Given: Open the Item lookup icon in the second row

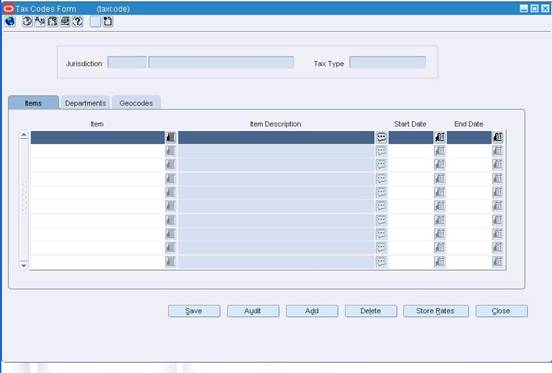Looking at the screenshot, I should click(x=170, y=151).
